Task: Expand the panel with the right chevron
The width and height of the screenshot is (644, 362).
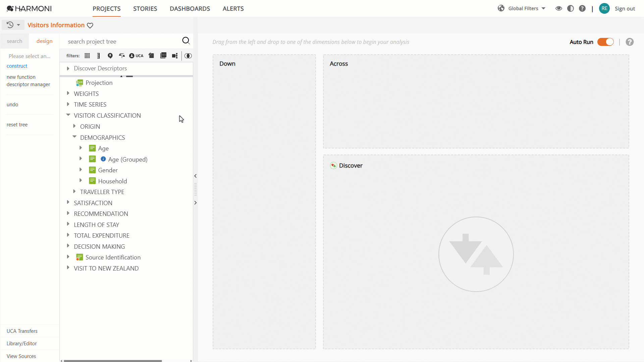Action: (x=195, y=203)
